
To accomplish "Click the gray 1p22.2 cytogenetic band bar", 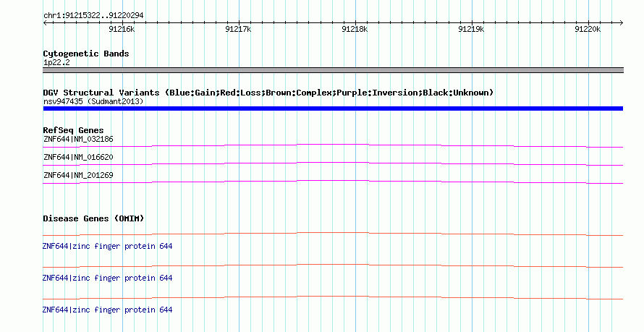I will tap(333, 70).
